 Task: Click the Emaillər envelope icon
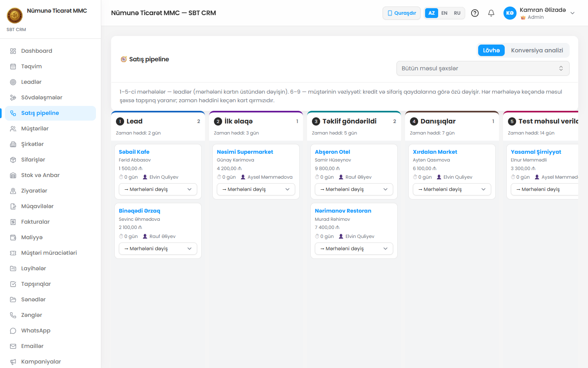(x=13, y=346)
